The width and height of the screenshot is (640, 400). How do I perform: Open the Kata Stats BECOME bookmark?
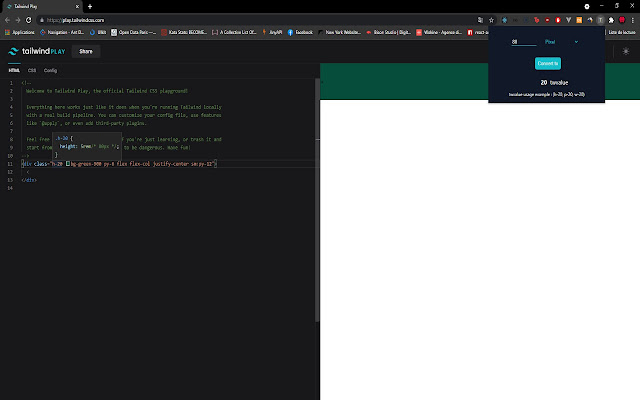(x=184, y=32)
